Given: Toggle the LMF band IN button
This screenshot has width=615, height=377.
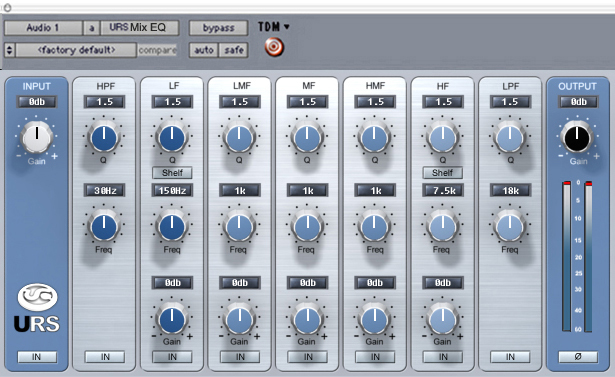Looking at the screenshot, I should (x=240, y=357).
